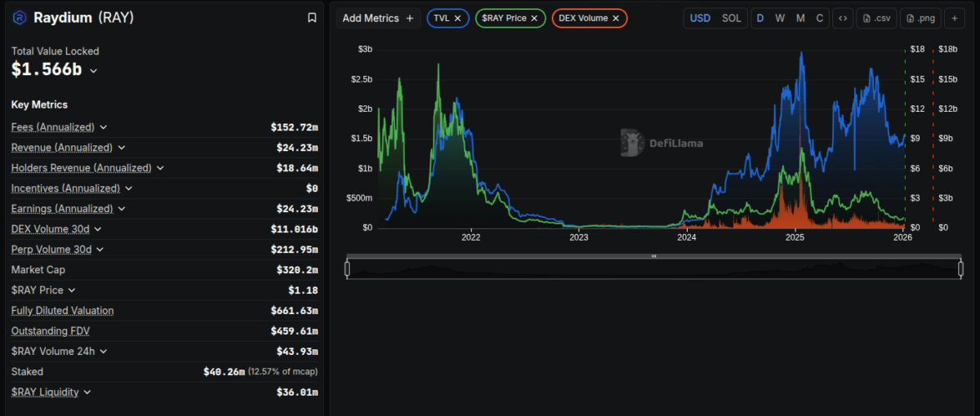980x416 pixels.
Task: Click the bookmark icon beside Raydium (RAY)
Action: pyautogui.click(x=312, y=17)
